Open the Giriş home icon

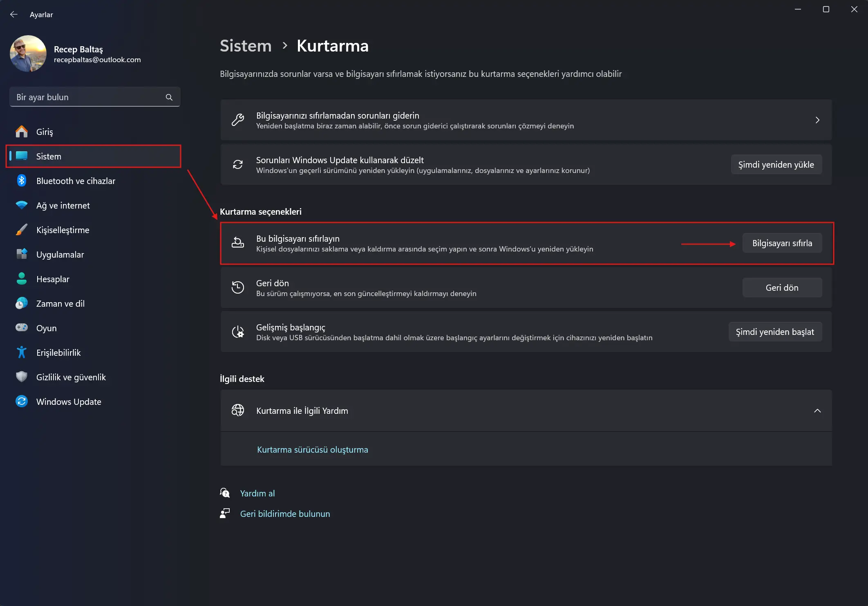22,132
